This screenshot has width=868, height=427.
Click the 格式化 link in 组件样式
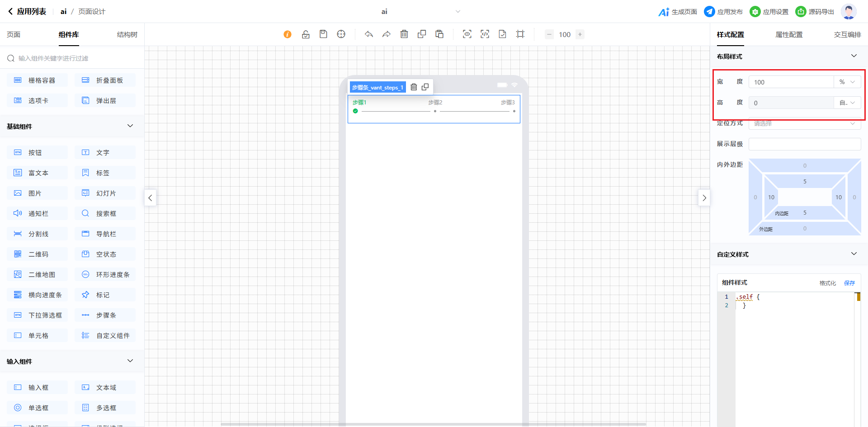pyautogui.click(x=827, y=283)
